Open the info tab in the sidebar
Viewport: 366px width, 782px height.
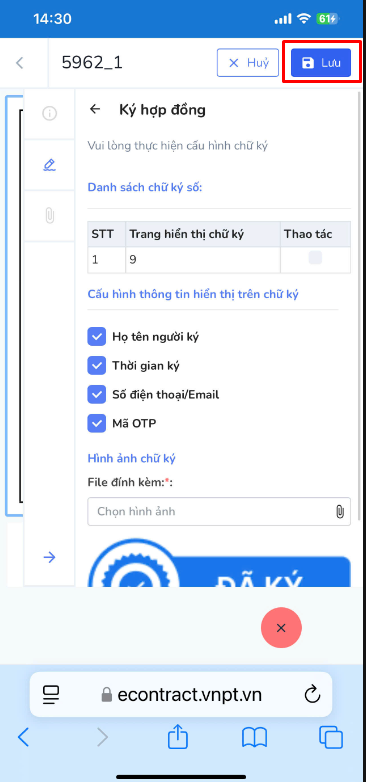pyautogui.click(x=49, y=114)
